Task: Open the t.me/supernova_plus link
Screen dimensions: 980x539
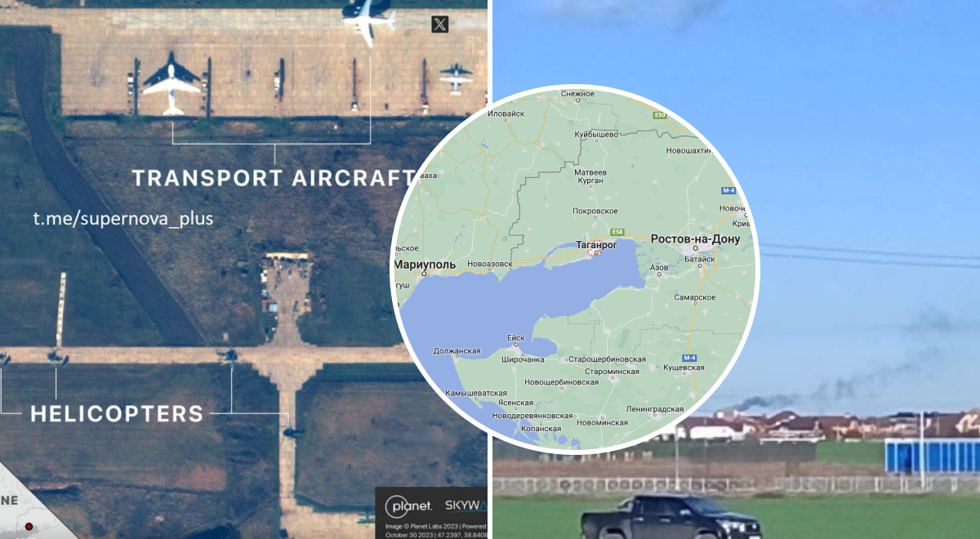Action: click(123, 220)
